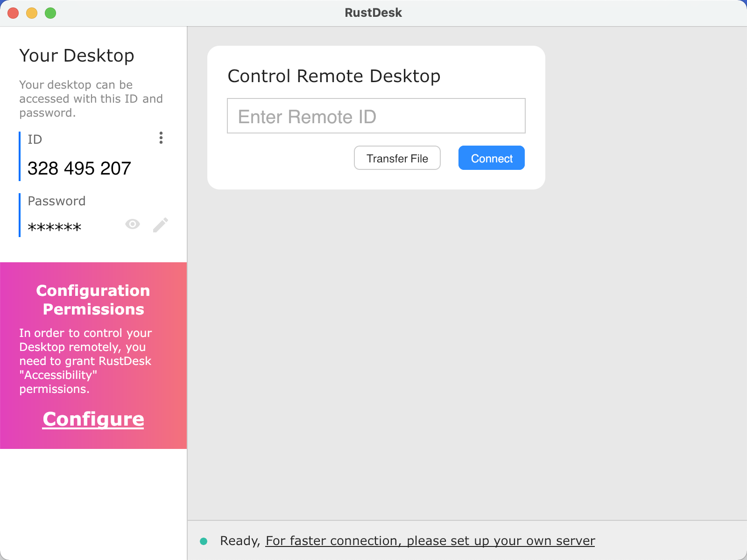747x560 pixels.
Task: Click the RustDesk title bar
Action: point(373,13)
